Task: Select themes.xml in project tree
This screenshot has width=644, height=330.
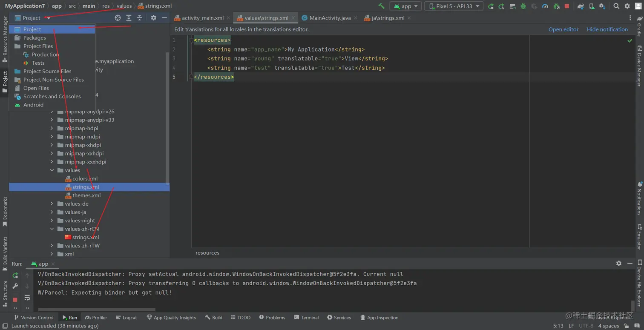Action: (x=86, y=195)
